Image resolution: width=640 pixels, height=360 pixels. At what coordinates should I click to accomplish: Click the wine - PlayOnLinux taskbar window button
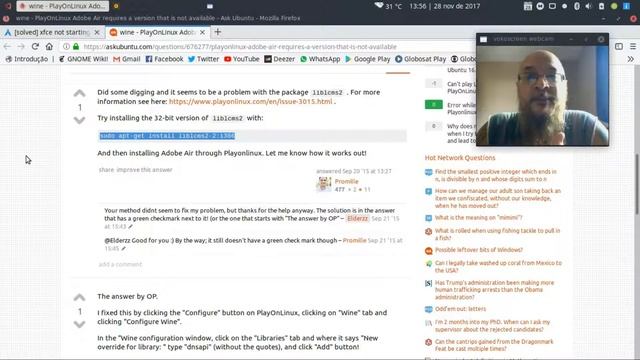point(62,6)
